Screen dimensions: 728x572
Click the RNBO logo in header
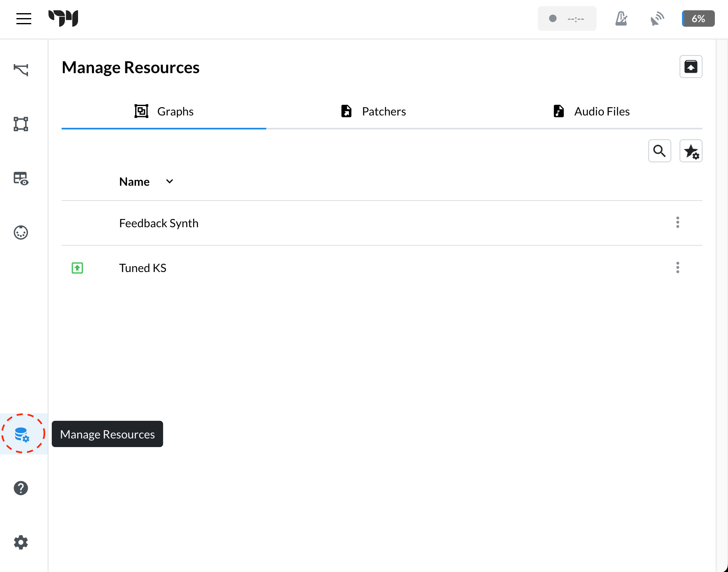(63, 18)
